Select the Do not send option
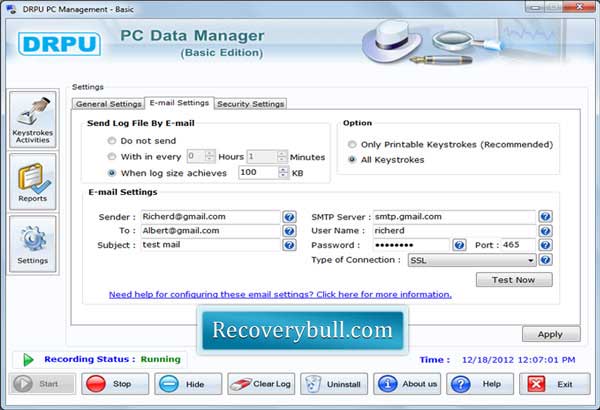The width and height of the screenshot is (600, 410). tap(112, 141)
